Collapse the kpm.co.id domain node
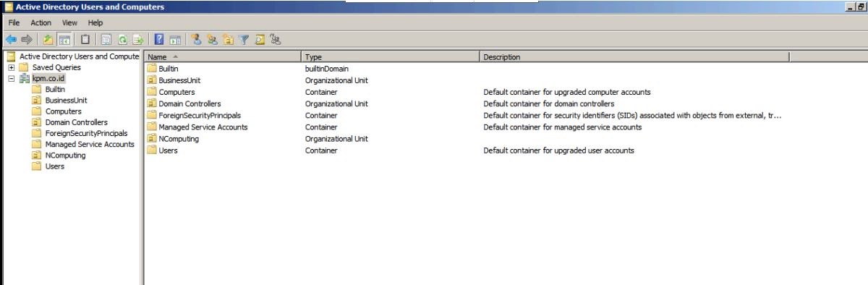Viewport: 868px width, 285px height. click(12, 78)
